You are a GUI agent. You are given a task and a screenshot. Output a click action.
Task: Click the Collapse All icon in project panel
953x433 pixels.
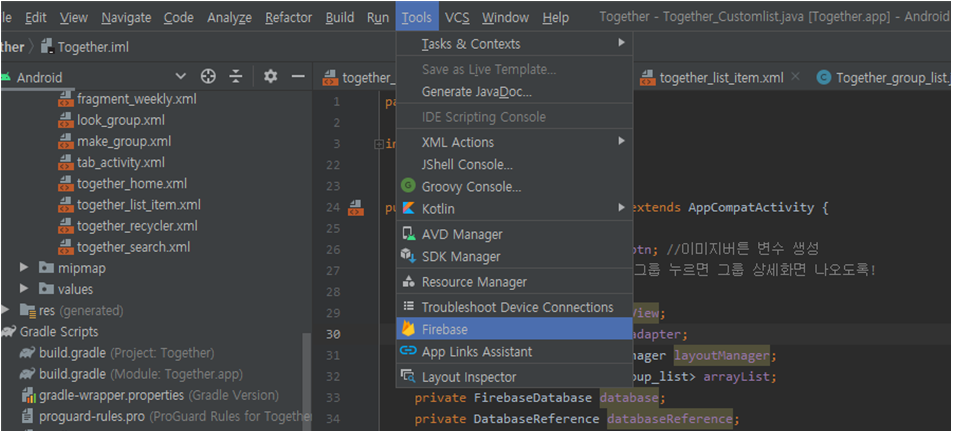[x=236, y=77]
